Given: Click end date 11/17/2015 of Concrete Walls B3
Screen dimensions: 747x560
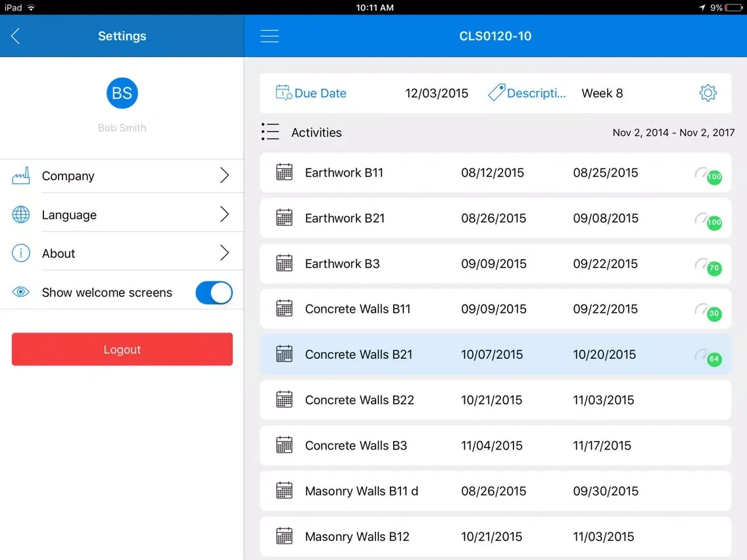Looking at the screenshot, I should pyautogui.click(x=602, y=445).
